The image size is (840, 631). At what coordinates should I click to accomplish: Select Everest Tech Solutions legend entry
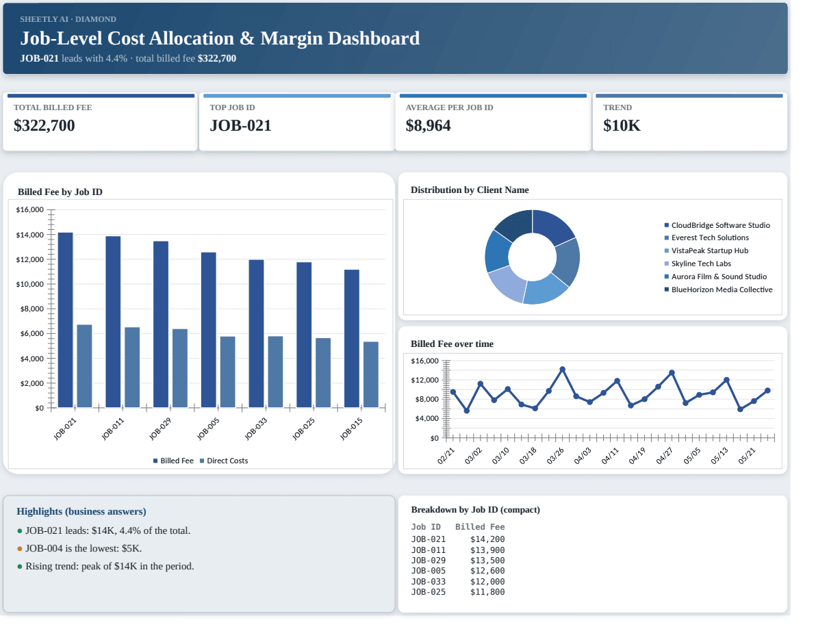706,237
